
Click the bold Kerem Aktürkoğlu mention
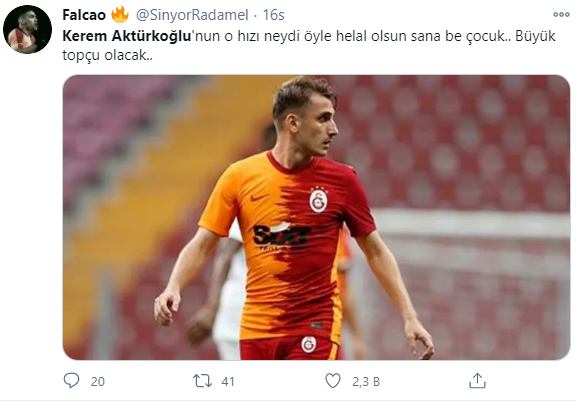point(127,36)
